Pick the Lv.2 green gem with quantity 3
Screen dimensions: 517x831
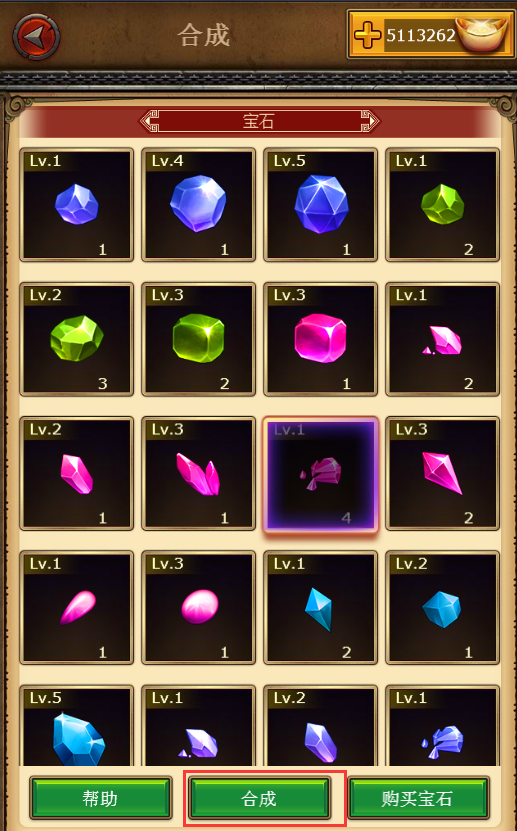tap(76, 339)
